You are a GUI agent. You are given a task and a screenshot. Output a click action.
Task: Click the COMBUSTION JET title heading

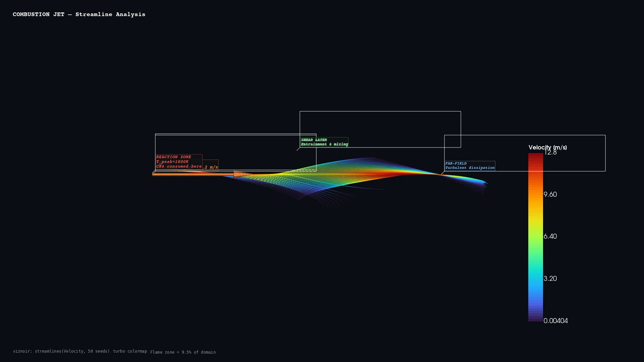(79, 14)
